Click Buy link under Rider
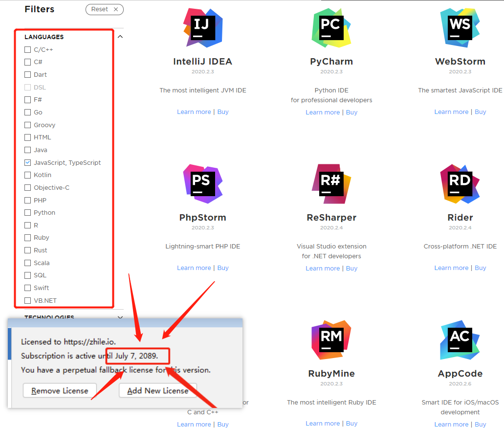 coord(480,268)
